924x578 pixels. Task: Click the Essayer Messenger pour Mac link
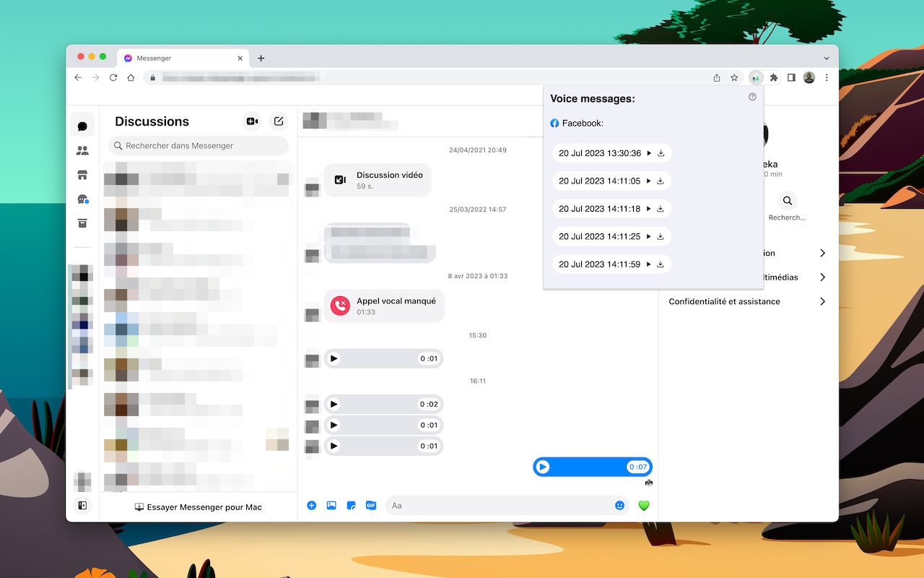click(199, 506)
